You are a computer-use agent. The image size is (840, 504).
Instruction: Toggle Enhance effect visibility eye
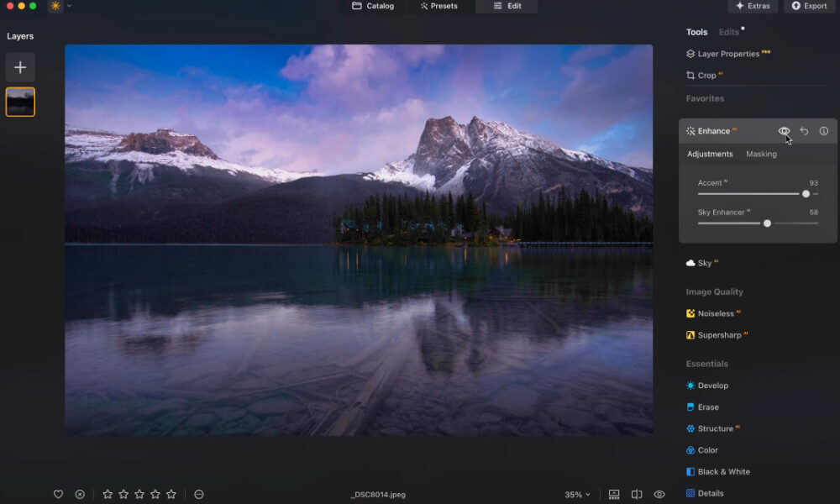(x=784, y=131)
